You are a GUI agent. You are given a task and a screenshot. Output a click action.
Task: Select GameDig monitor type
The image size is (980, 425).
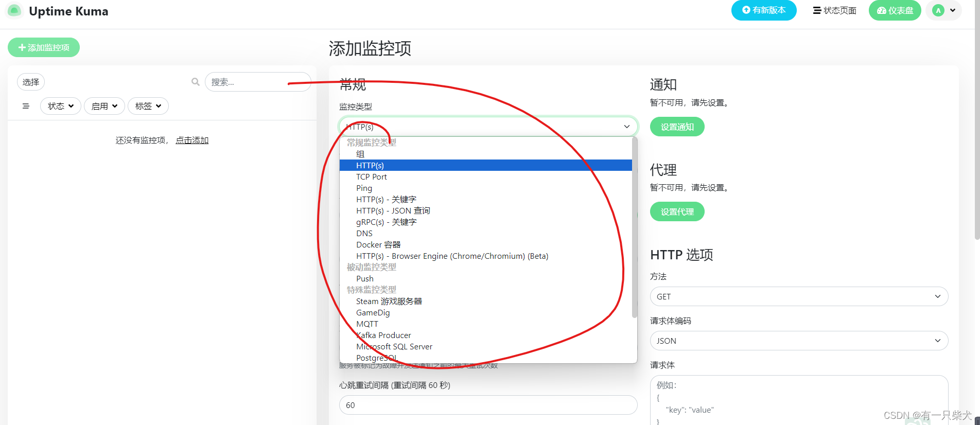(486, 312)
